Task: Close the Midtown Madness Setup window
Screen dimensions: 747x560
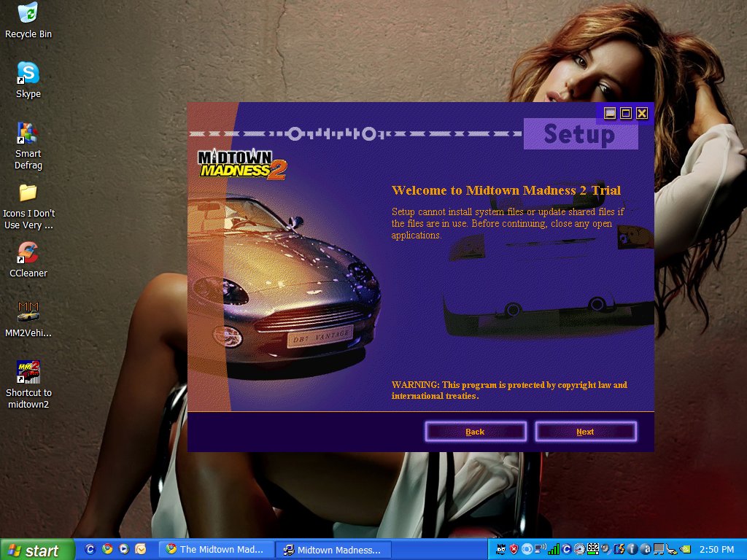Action: click(x=642, y=113)
